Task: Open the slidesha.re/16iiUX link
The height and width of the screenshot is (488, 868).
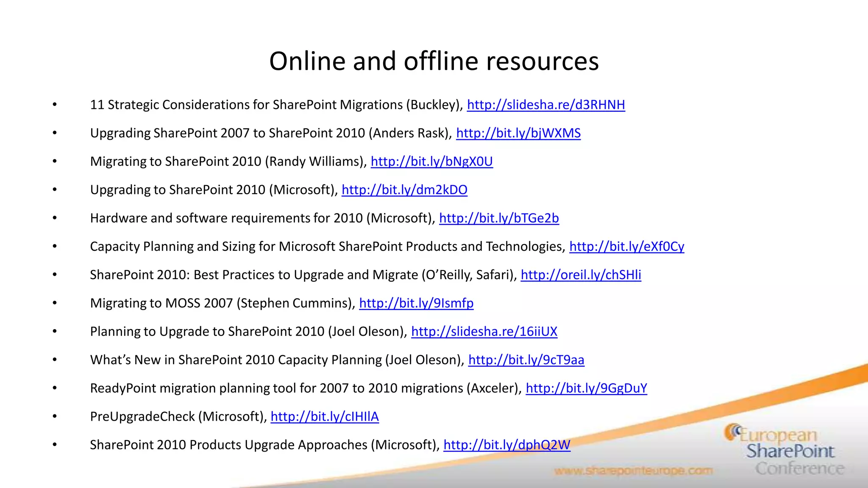Action: (484, 331)
